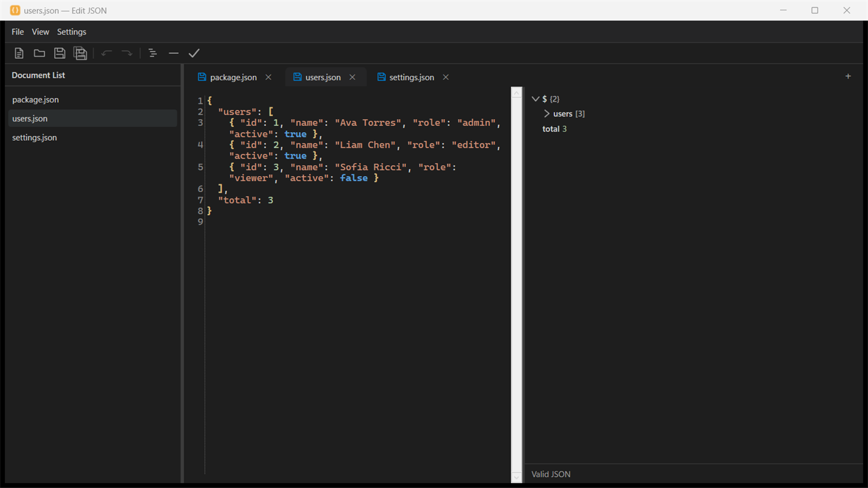This screenshot has height=488, width=868.
Task: Select users.json in the Document List
Action: click(92, 118)
